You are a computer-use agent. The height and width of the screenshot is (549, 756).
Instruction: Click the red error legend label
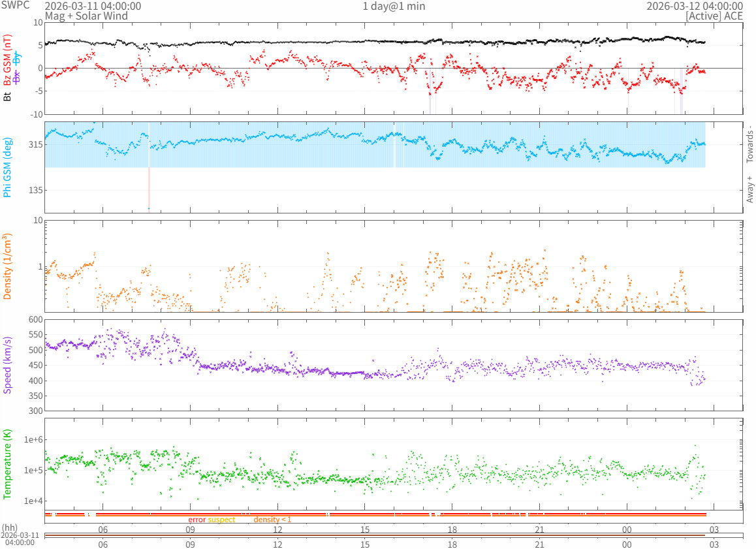pos(197,520)
